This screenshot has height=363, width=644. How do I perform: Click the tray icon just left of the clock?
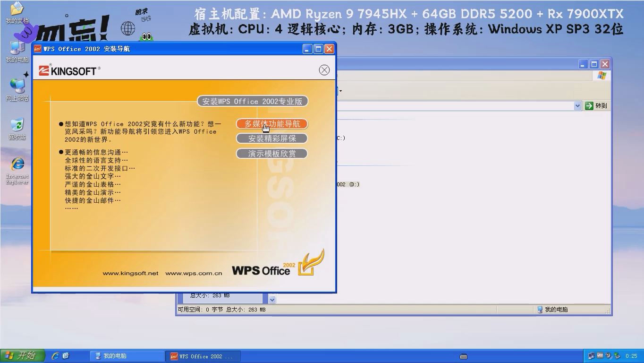pyautogui.click(x=617, y=356)
